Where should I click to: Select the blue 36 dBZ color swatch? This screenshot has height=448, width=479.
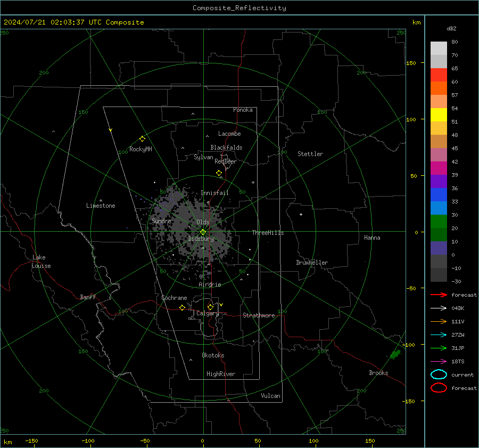pos(439,195)
